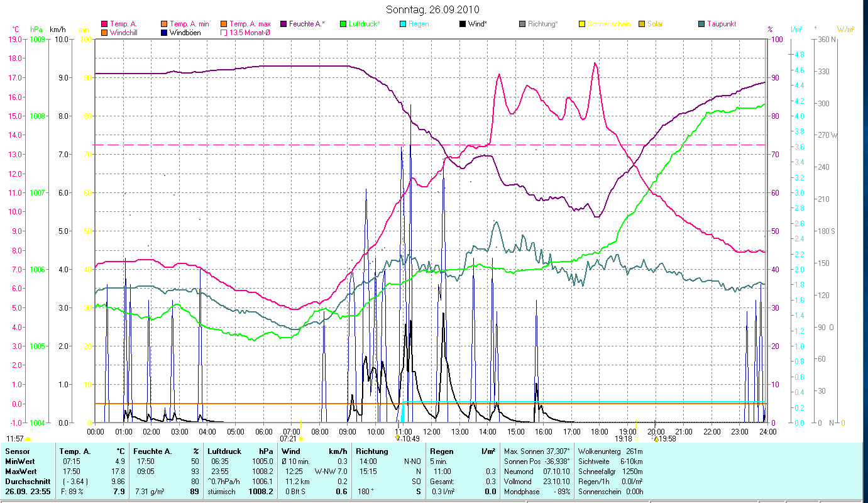
Task: Select the stürmisch pressure trend text
Action: (221, 492)
